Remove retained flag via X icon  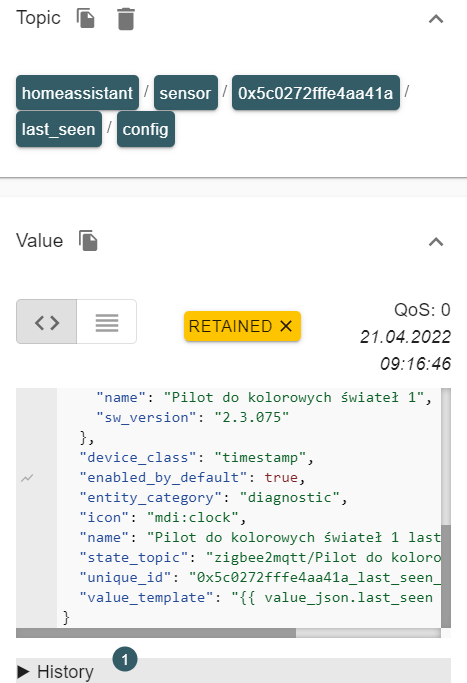[x=286, y=326]
